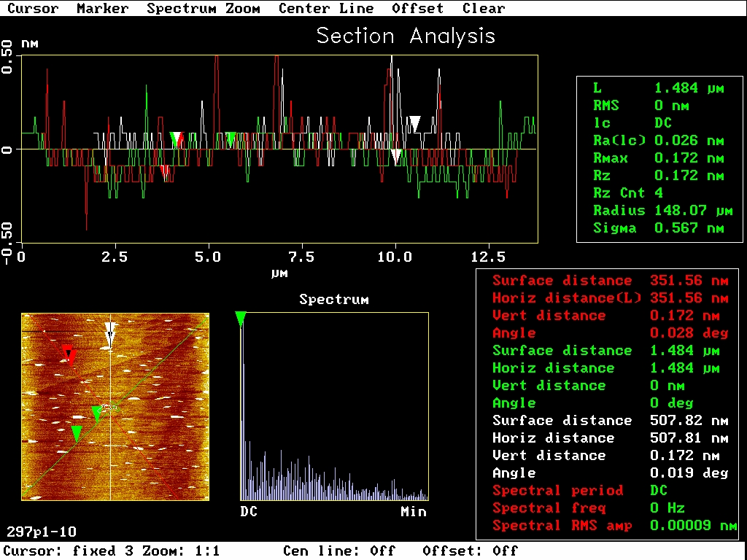The image size is (747, 560).
Task: Click the Spectrum heading label
Action: 334,300
